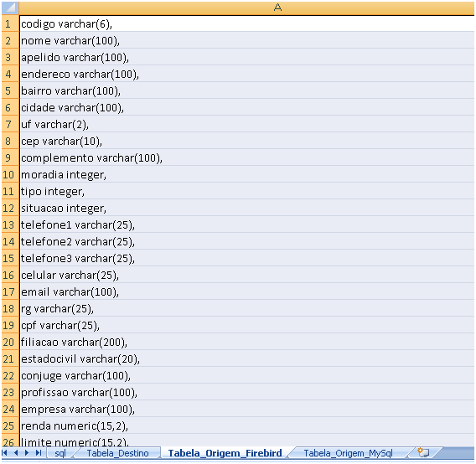The width and height of the screenshot is (476, 464).
Task: Go to next sheet tab arrow
Action: pyautogui.click(x=27, y=453)
